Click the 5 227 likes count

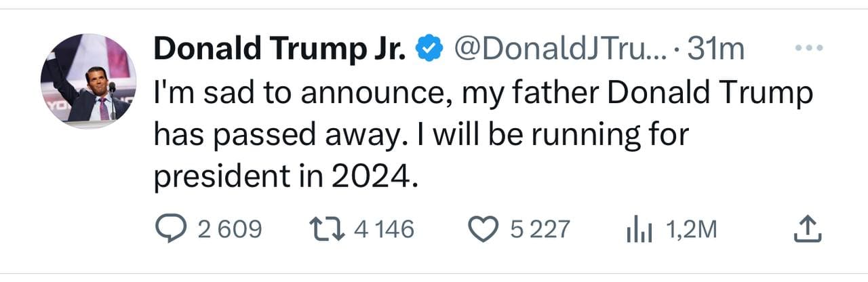click(540, 229)
